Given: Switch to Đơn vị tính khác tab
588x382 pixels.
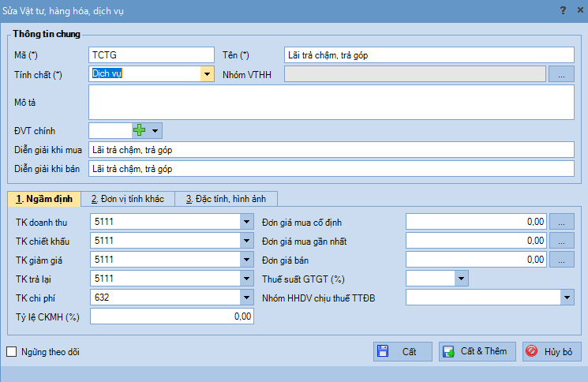Looking at the screenshot, I should point(127,198).
